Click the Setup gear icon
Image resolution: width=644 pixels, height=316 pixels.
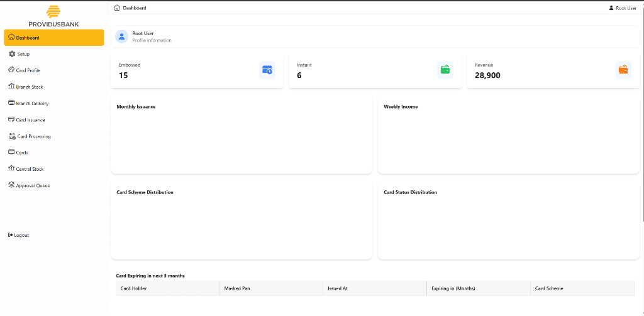click(12, 54)
